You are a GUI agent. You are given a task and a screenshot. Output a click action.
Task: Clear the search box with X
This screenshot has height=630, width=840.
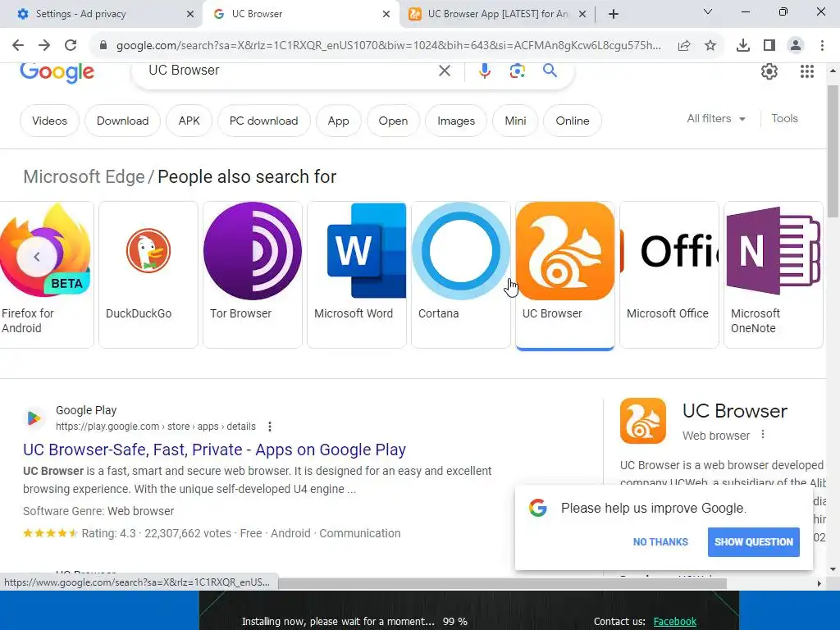tap(444, 71)
